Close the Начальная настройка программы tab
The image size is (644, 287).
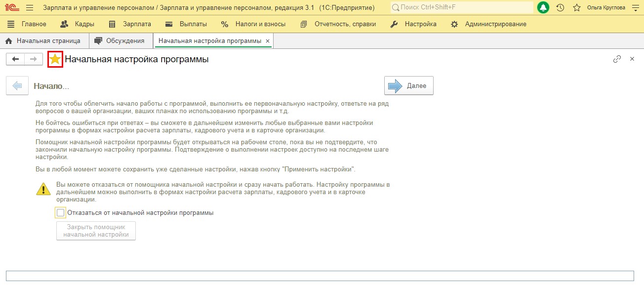pyautogui.click(x=267, y=41)
